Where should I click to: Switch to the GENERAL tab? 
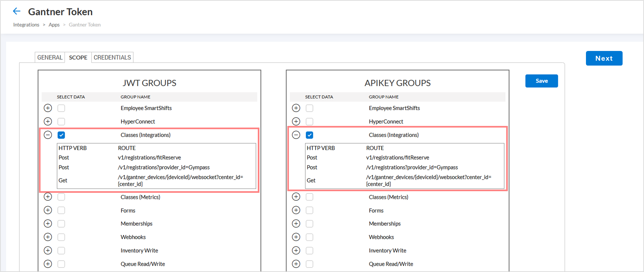tap(50, 57)
